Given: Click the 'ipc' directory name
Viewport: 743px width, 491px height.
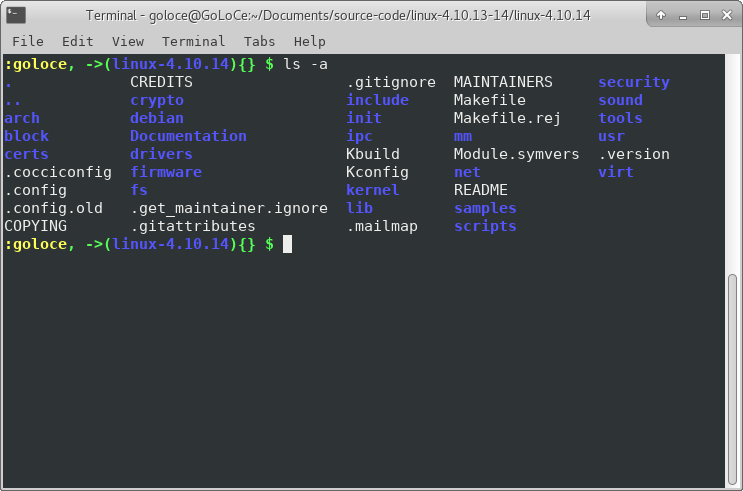Looking at the screenshot, I should coord(360,136).
